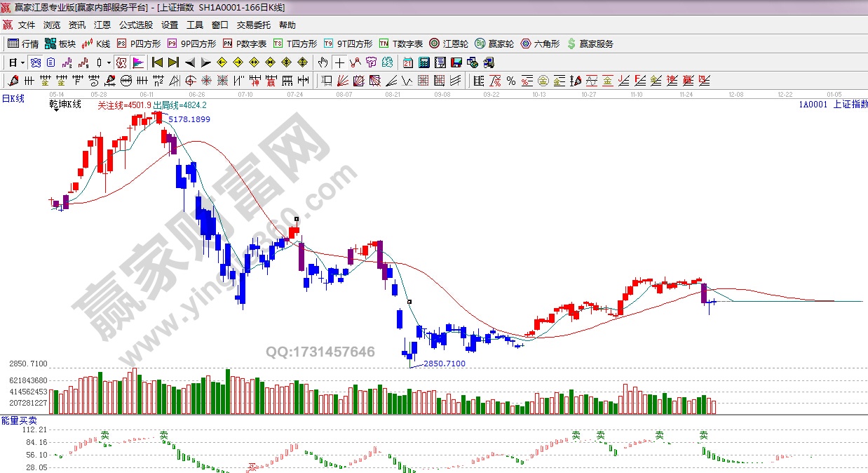
Task: Expand the 乾坤K线 indicator dropdown triangle
Action: coord(55,110)
